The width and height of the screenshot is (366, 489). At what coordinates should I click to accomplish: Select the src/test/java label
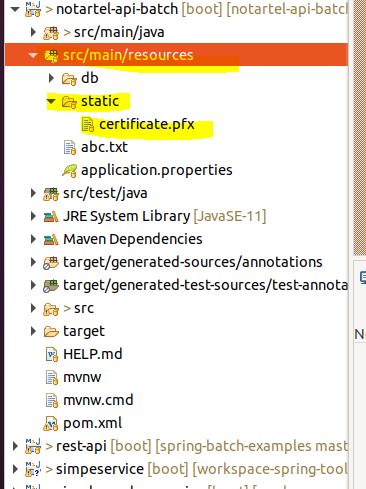pos(105,193)
